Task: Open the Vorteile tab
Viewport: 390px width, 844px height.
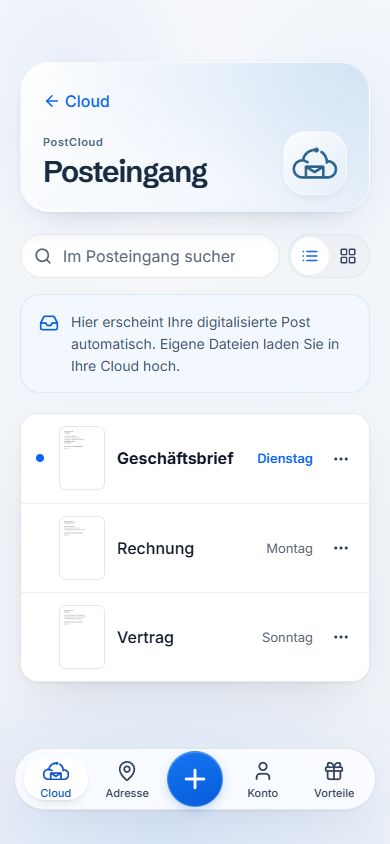Action: pyautogui.click(x=334, y=779)
